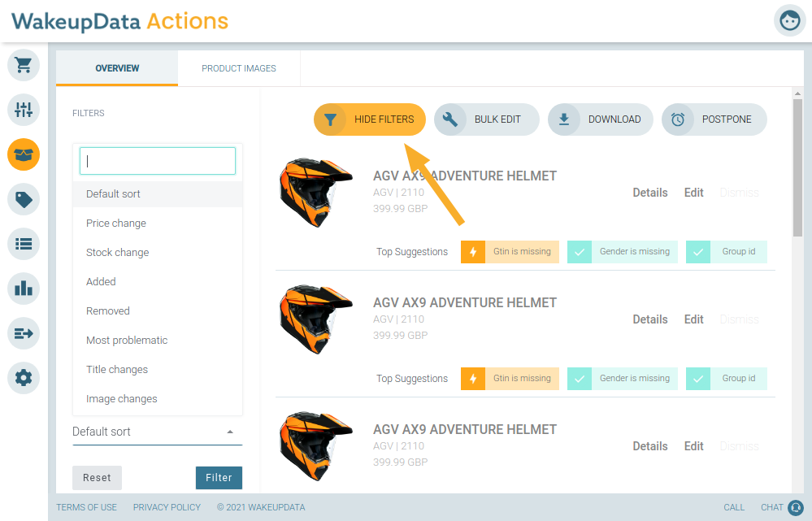The height and width of the screenshot is (521, 812).
Task: Click Edit on second helmet product
Action: pyautogui.click(x=693, y=319)
